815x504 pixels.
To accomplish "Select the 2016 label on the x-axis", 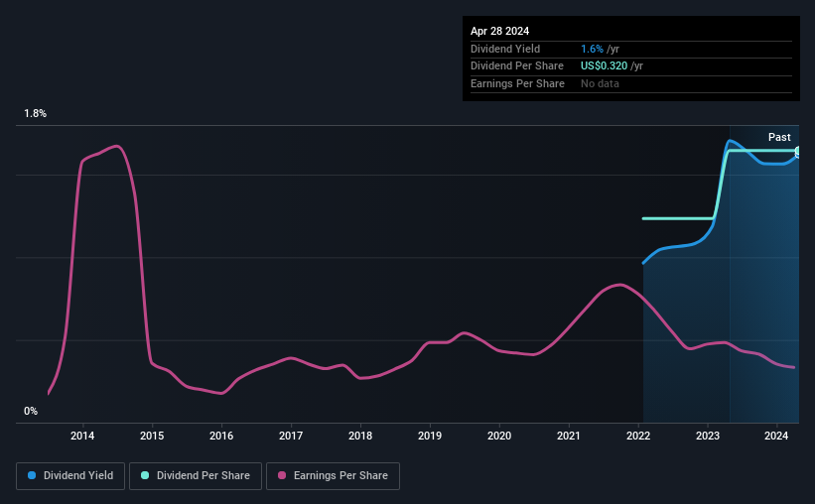I will pyautogui.click(x=221, y=436).
